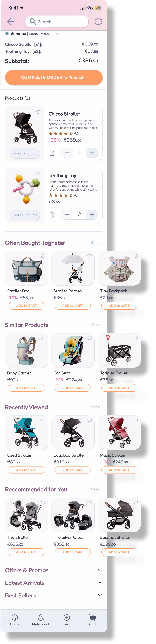Delete the Chicco Stroller with trash icon
156x644 pixels.
(x=52, y=153)
